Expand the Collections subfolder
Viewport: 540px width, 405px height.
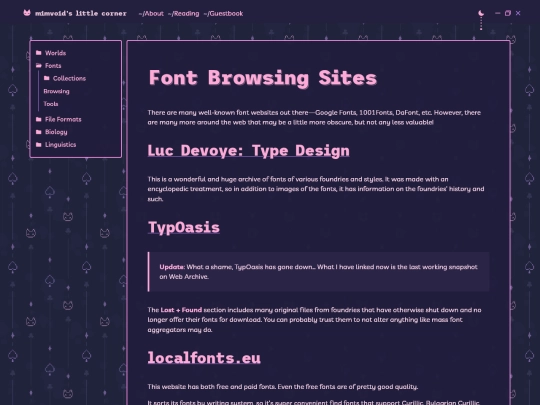tap(69, 79)
